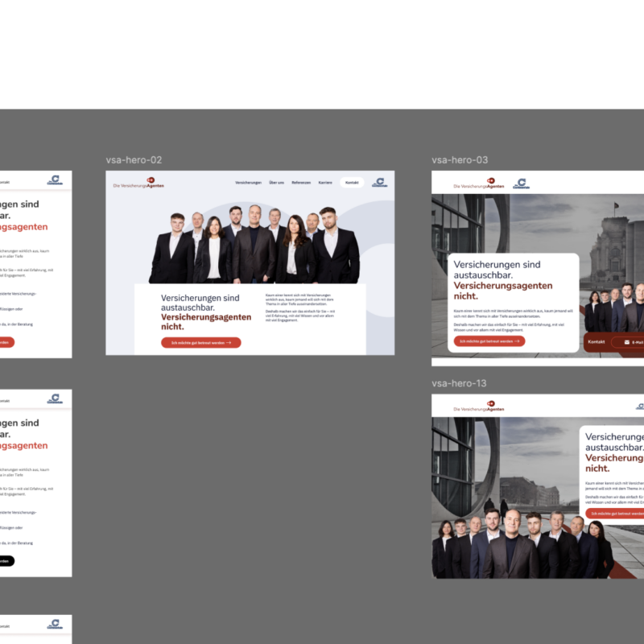The height and width of the screenshot is (644, 644).
Task: Click red betreut werden button in vsa-hero-13
Action: 614,514
